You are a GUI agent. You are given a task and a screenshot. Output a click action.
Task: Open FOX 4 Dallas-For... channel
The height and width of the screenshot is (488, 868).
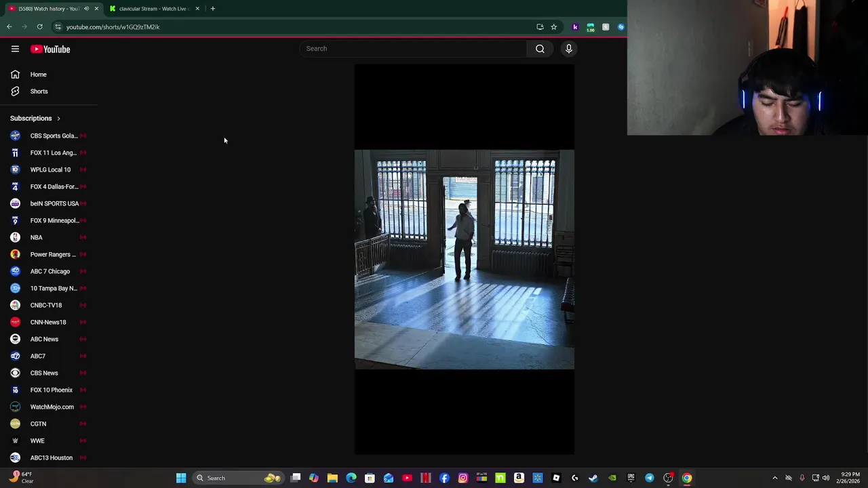coord(49,186)
